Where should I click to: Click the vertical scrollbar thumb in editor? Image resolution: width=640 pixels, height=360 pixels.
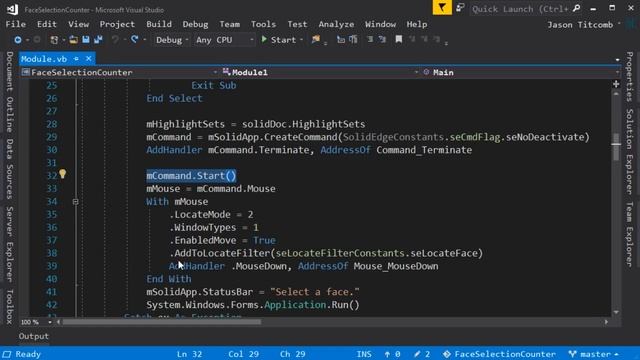pyautogui.click(x=616, y=147)
